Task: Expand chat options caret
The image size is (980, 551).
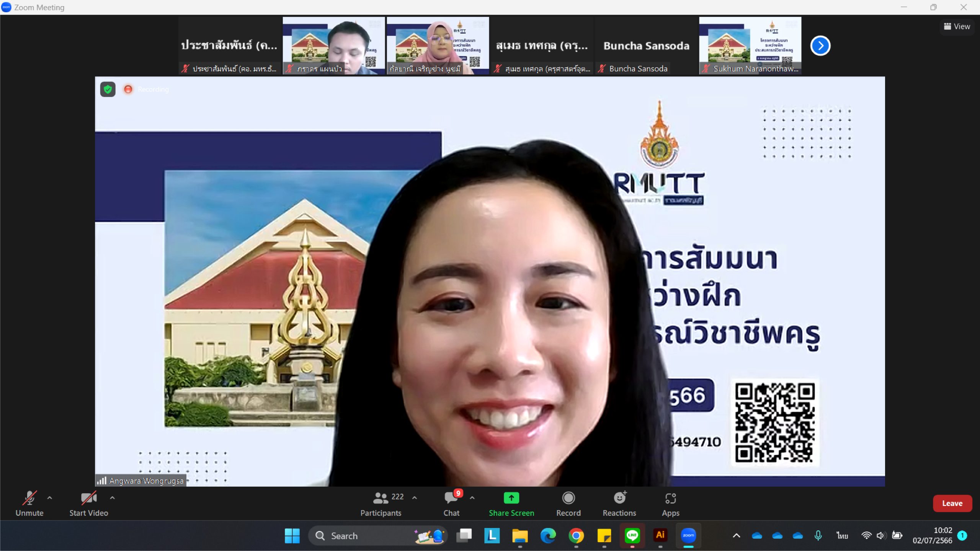Action: pyautogui.click(x=472, y=498)
